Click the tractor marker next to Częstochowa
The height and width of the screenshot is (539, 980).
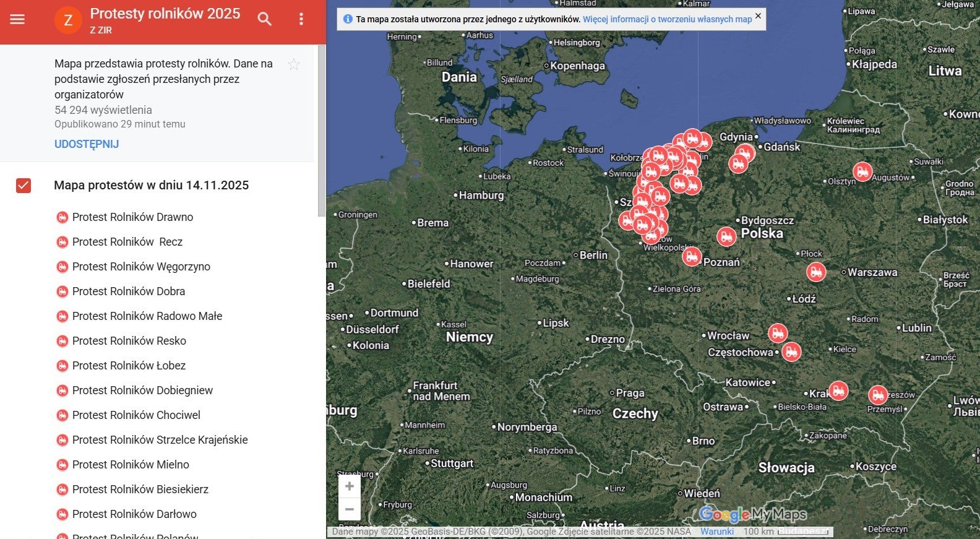click(791, 351)
